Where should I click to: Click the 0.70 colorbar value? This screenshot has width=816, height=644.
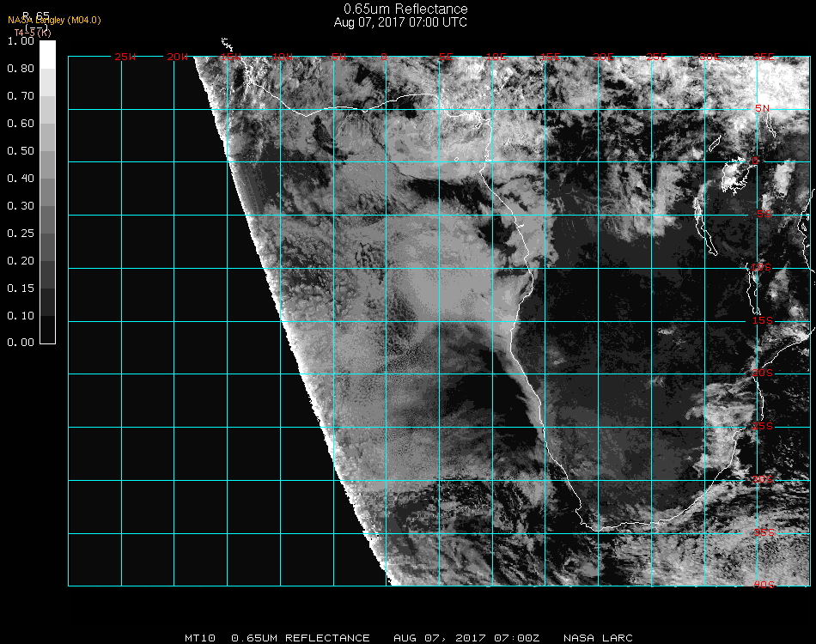[21, 95]
